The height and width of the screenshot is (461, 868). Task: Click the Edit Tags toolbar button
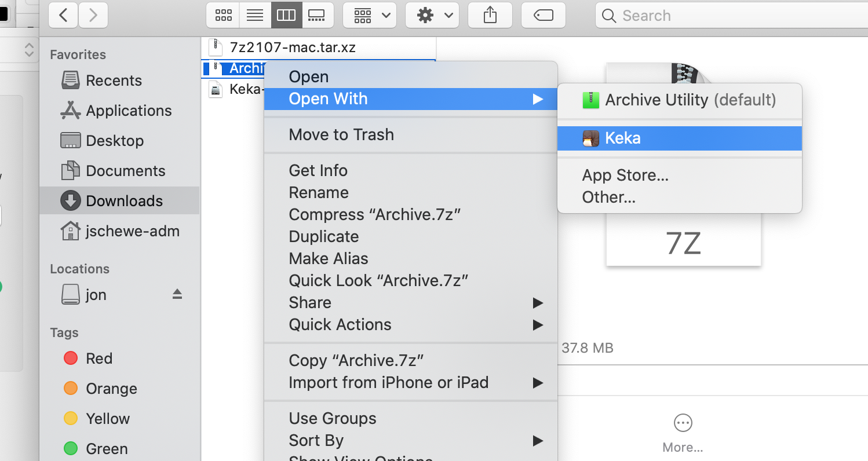pyautogui.click(x=544, y=15)
